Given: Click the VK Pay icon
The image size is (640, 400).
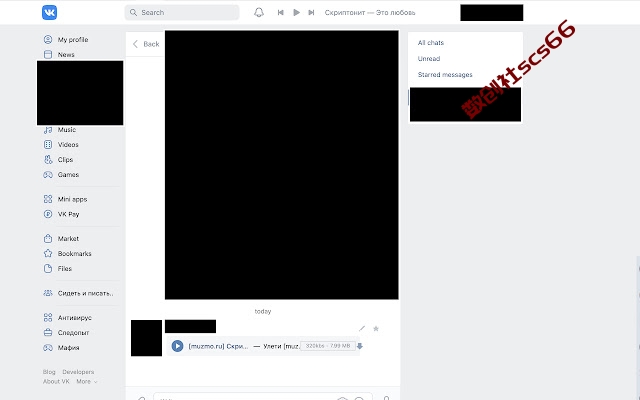Looking at the screenshot, I should pos(48,214).
